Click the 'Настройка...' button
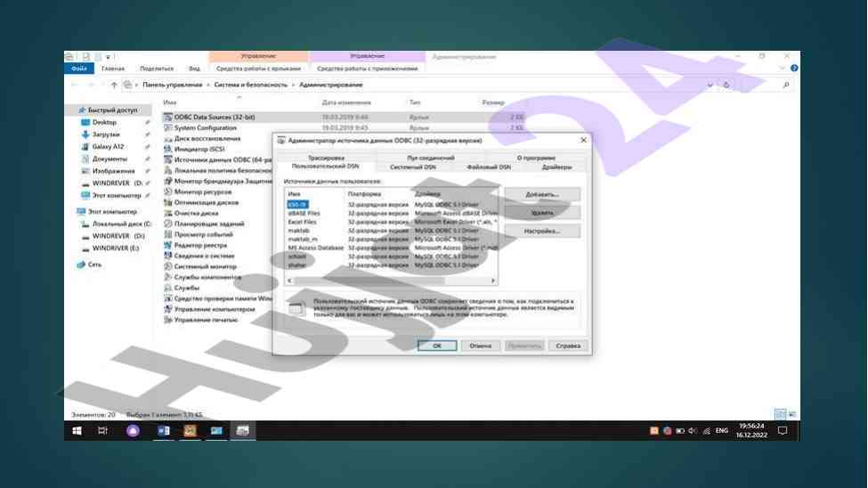Screen dimensions: 868x488 [x=542, y=231]
